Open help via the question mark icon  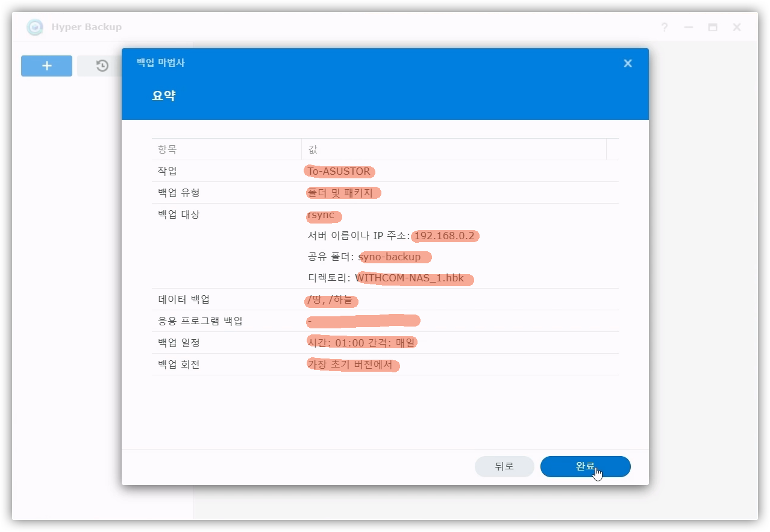pos(664,27)
